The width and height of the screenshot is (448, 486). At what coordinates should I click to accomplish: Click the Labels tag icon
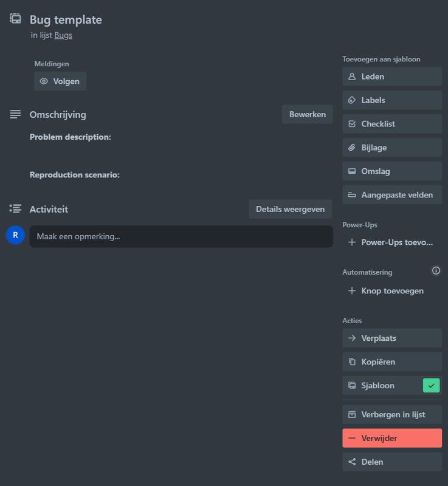click(352, 100)
